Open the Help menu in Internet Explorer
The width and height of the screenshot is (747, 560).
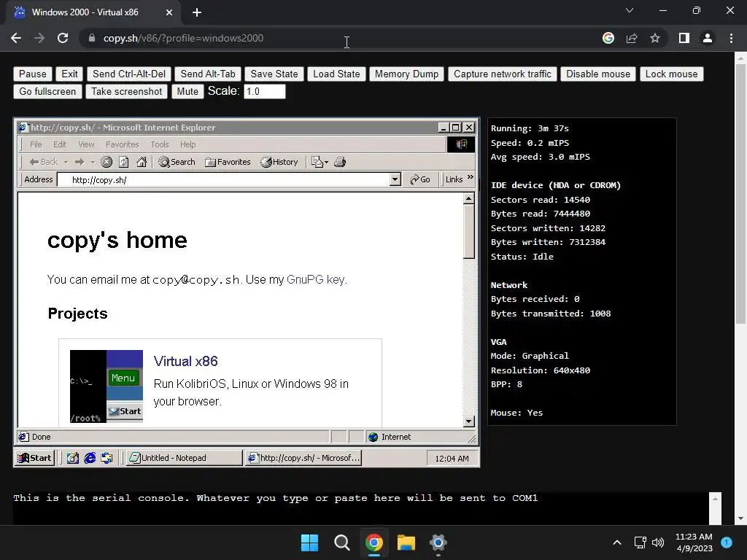tap(187, 144)
